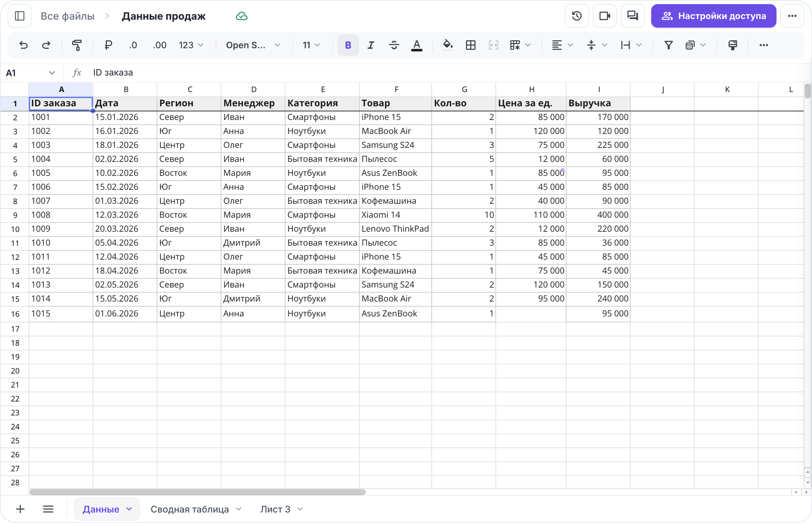Open the 123 number format dropdown
The image size is (812, 523).
pyautogui.click(x=191, y=45)
